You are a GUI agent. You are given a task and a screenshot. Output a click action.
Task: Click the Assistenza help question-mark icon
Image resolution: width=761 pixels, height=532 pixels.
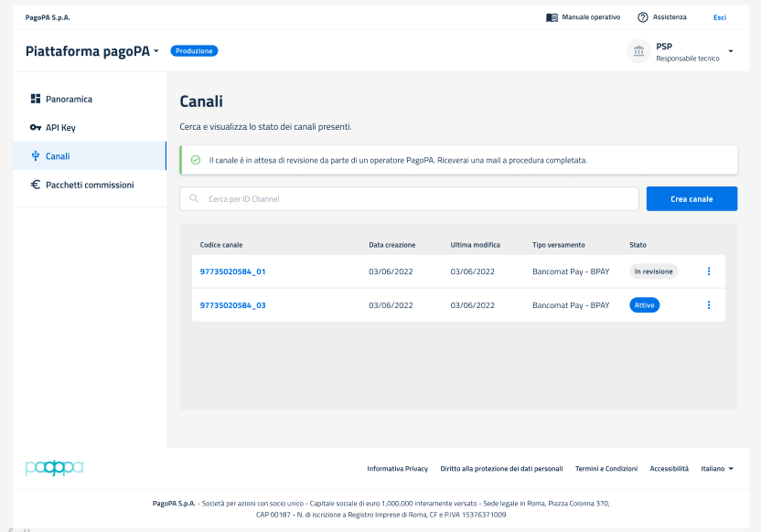click(x=643, y=17)
